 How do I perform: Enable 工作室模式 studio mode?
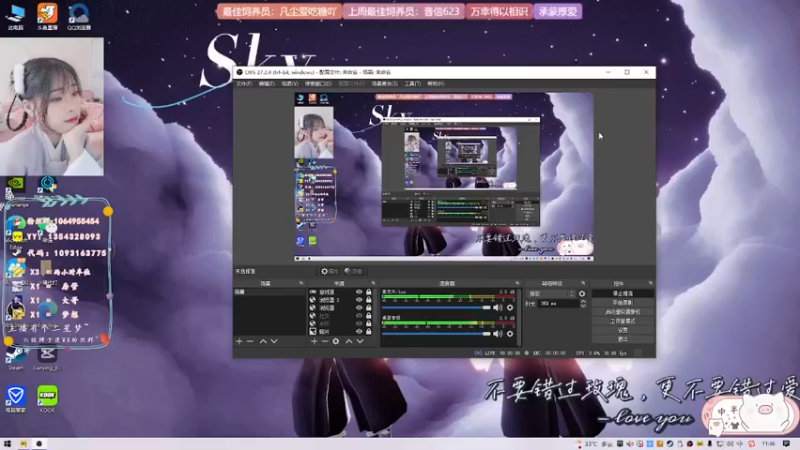pyautogui.click(x=622, y=321)
